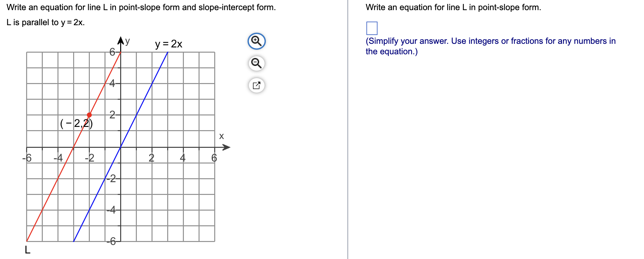Select the zoom-in magnifier icon beside the graph
The image size is (644, 259).
coord(257,41)
